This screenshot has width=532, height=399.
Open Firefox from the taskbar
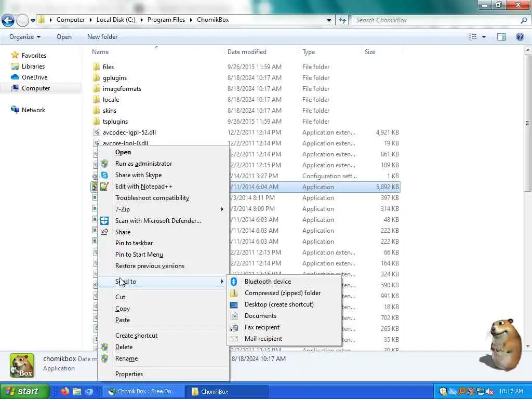pos(64,391)
